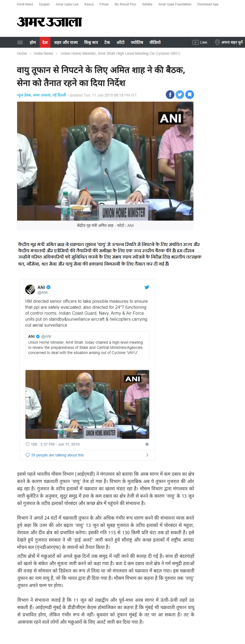Click Twitter bird logo in embedded tweet
Image resolution: width=245 pixels, height=644 pixels.
pyautogui.click(x=147, y=287)
